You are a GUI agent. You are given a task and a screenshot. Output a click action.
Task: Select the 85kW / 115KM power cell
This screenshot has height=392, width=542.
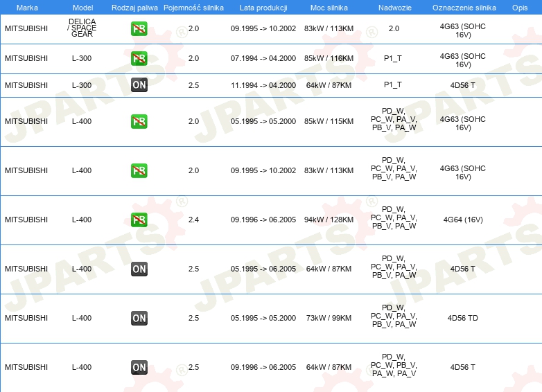click(329, 122)
